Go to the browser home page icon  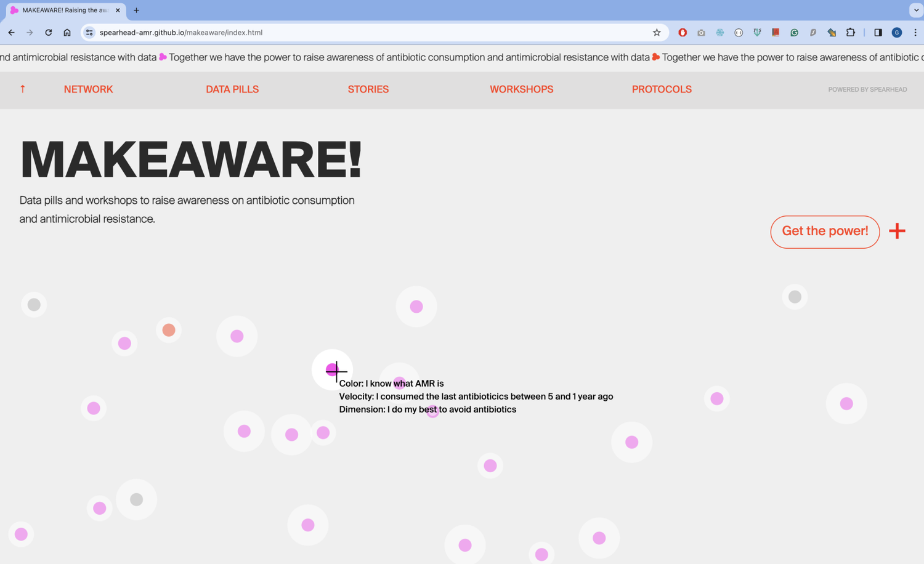point(67,33)
